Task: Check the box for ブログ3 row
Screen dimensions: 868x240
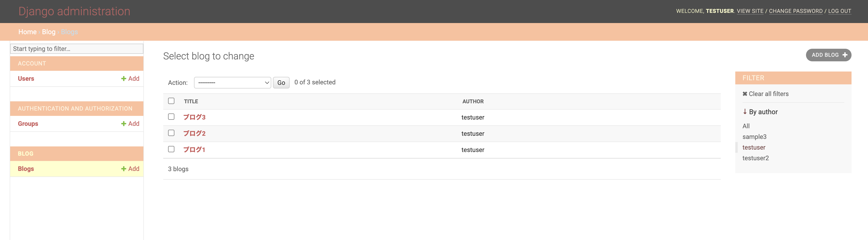Action: [x=171, y=117]
